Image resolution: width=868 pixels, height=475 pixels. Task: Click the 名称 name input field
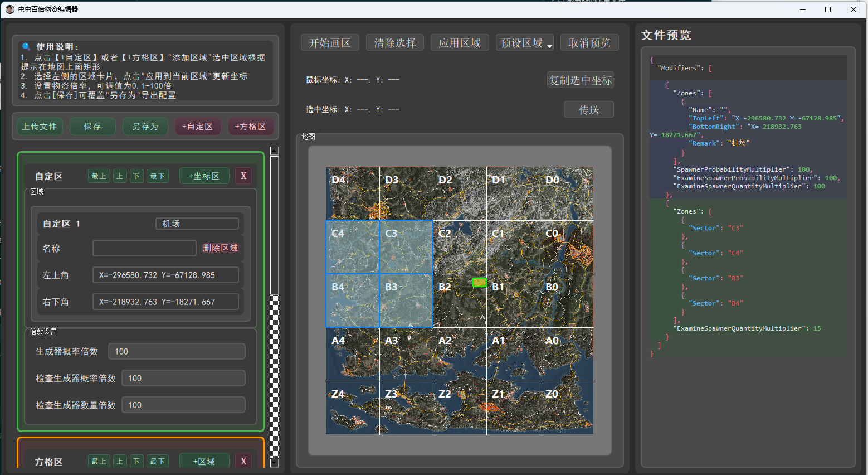144,248
